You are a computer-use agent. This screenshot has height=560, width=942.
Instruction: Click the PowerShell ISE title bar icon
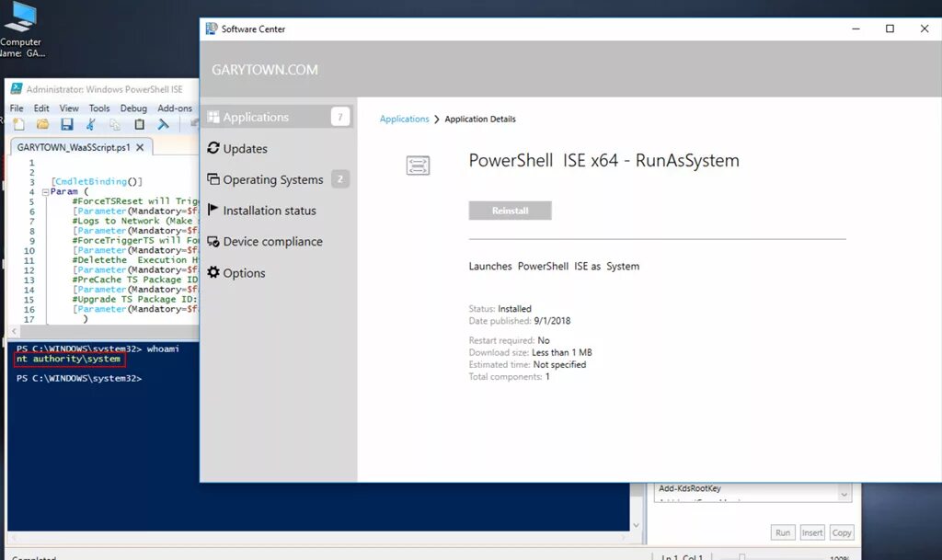[x=17, y=89]
